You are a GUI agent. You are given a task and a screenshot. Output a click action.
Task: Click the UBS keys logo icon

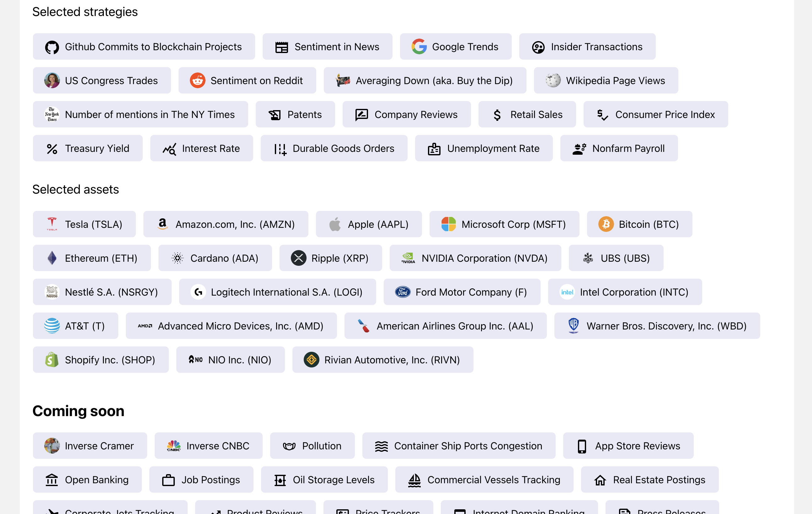[x=588, y=258]
